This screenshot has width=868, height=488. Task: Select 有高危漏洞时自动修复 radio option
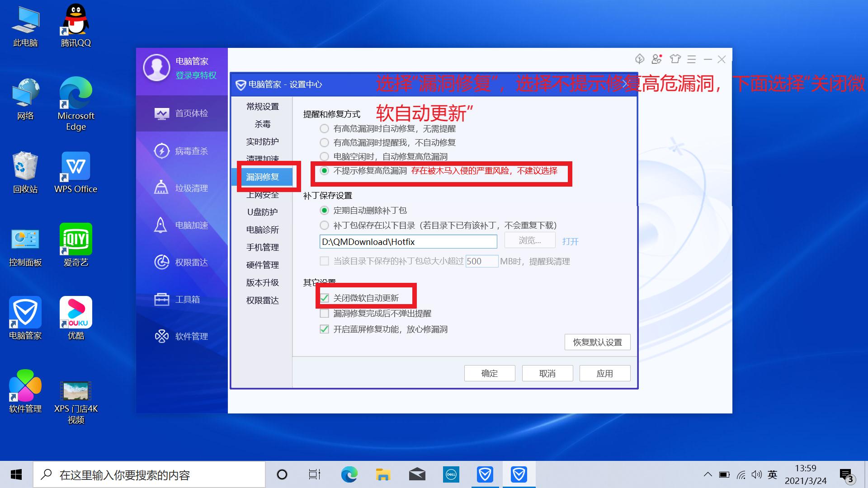(x=324, y=128)
